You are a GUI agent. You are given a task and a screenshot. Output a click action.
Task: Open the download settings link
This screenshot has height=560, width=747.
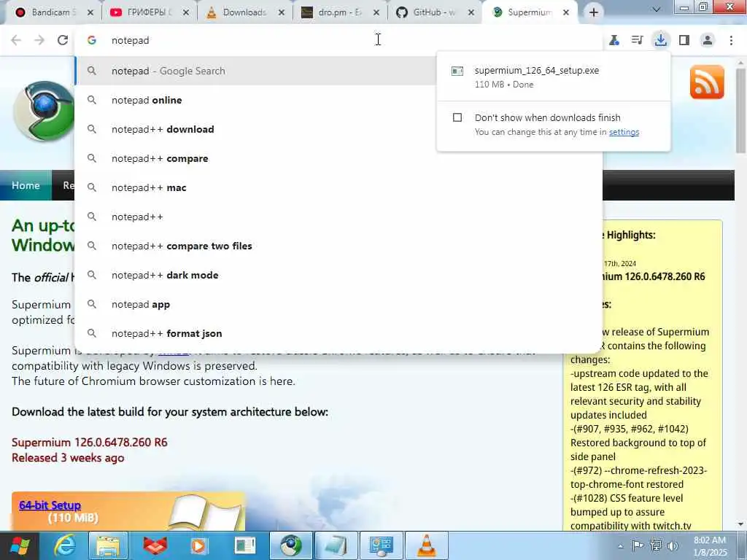coord(624,133)
